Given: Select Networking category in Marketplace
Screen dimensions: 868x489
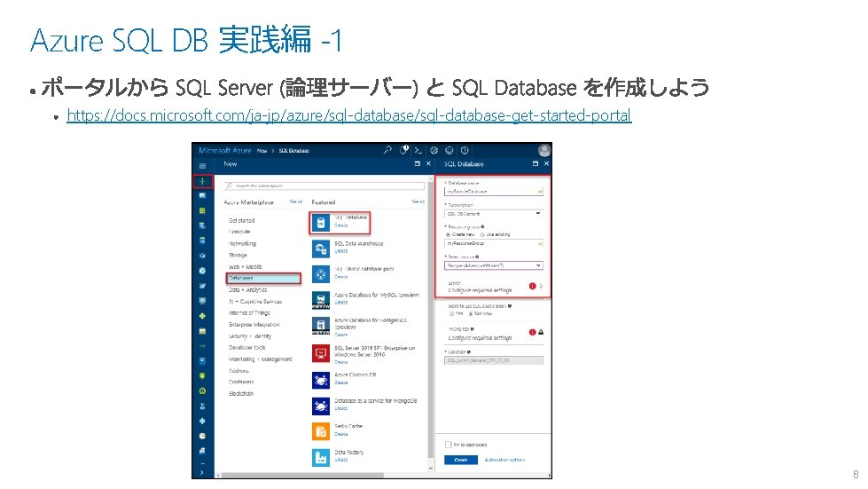Looking at the screenshot, I should coord(242,244).
